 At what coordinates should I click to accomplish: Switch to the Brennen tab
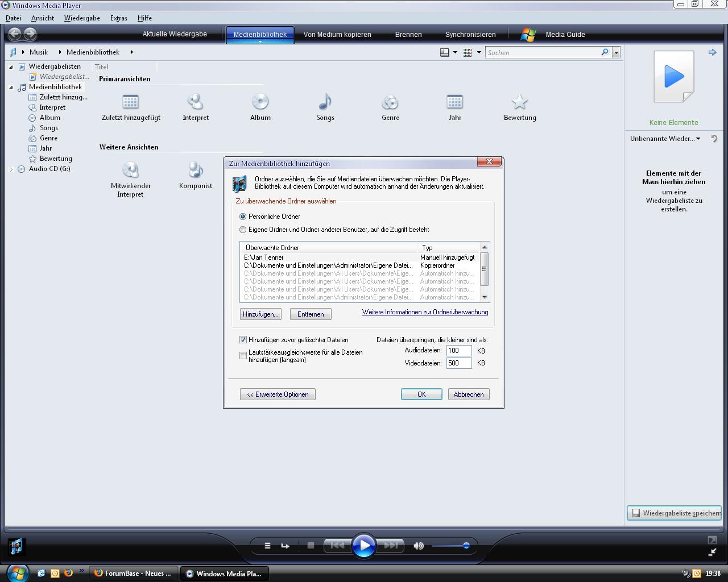click(x=408, y=35)
